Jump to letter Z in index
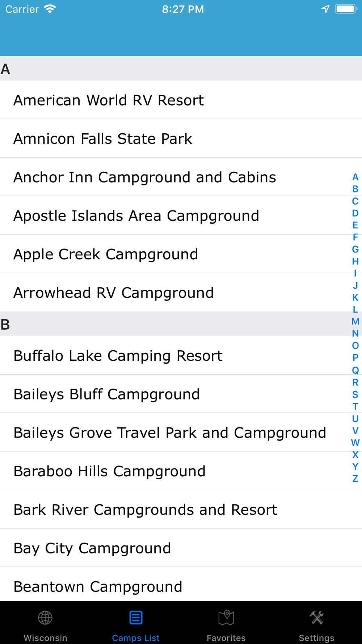Image resolution: width=362 pixels, height=644 pixels. (355, 478)
